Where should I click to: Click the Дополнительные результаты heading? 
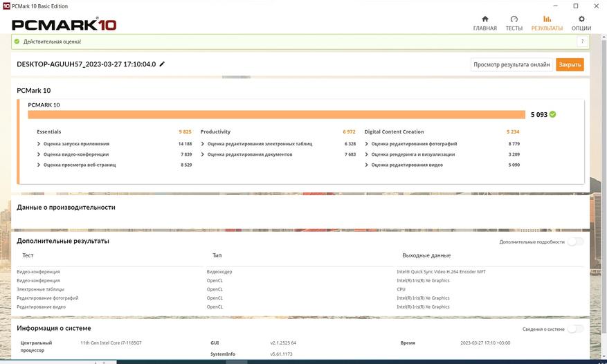click(63, 241)
